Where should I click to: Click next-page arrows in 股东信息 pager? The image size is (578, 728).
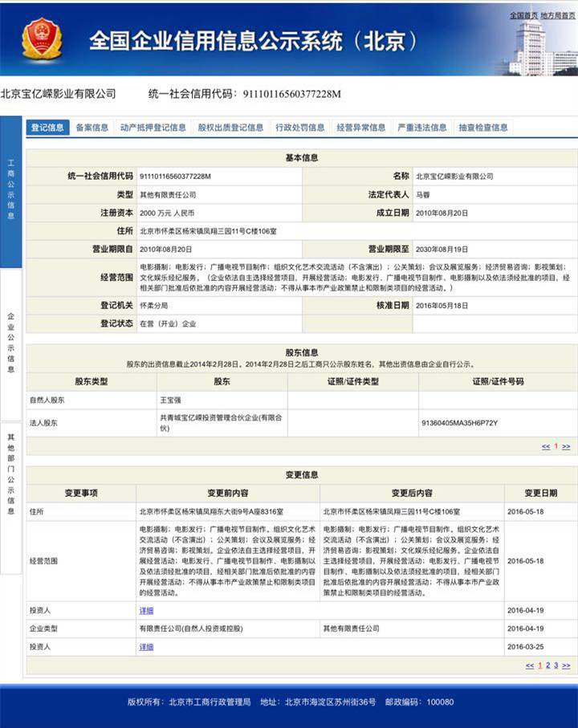(x=566, y=446)
